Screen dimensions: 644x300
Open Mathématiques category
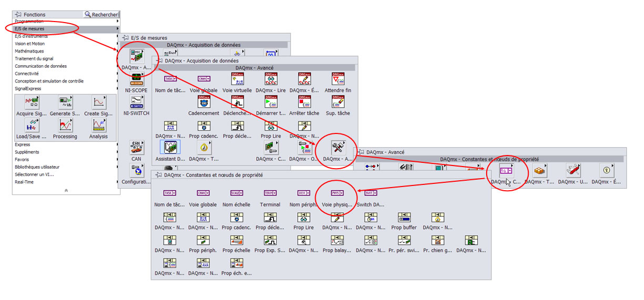[x=66, y=51]
